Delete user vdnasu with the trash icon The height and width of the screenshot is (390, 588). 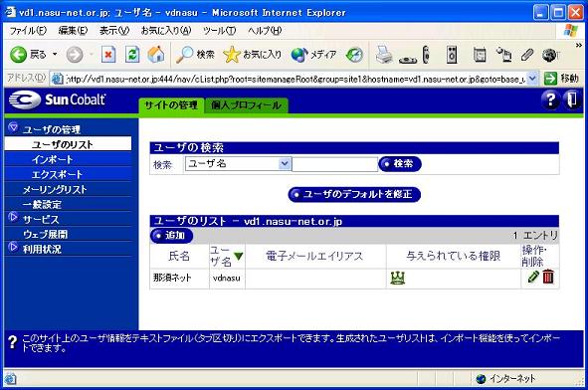pos(548,277)
